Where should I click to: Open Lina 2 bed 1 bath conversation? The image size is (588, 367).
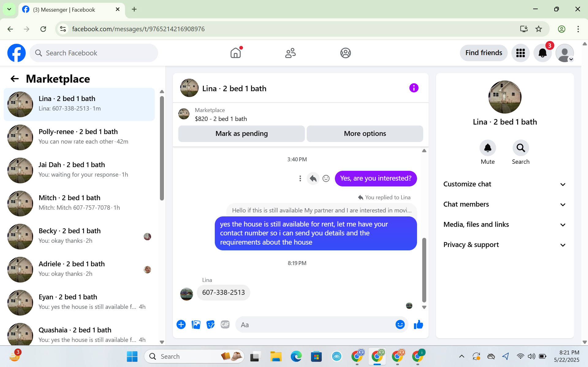79,104
